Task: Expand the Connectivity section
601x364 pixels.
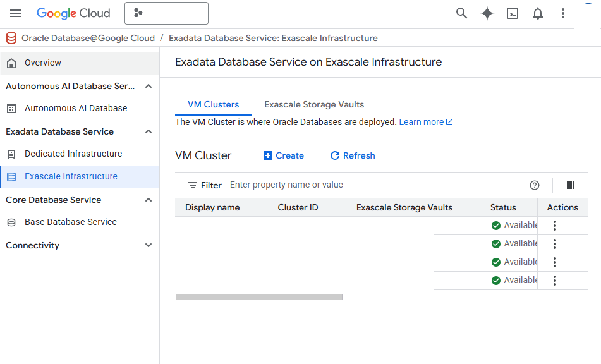Action: coord(148,245)
